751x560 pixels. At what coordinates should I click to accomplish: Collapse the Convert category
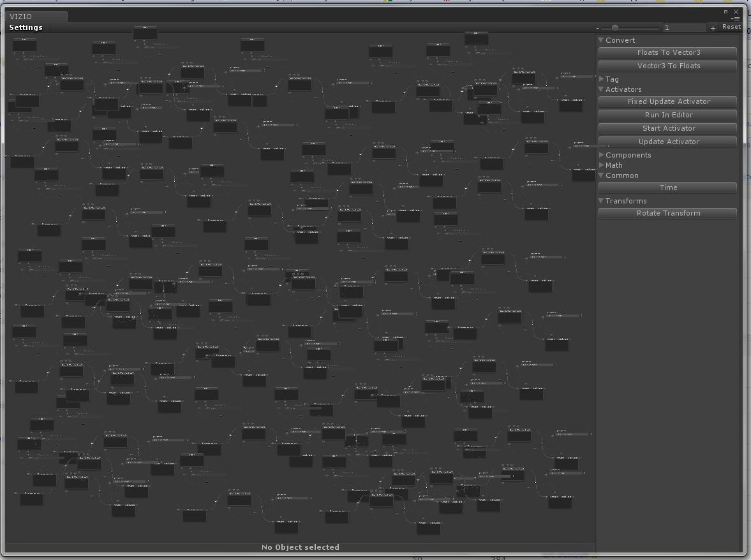601,40
